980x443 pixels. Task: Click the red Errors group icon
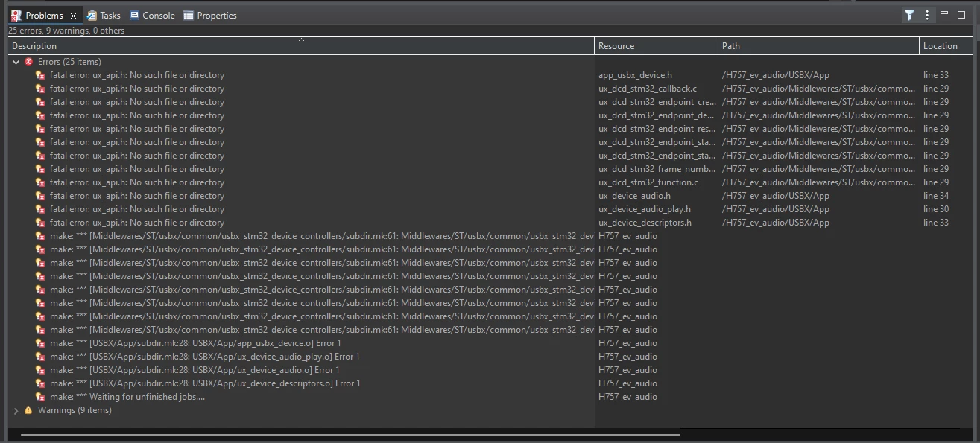[29, 62]
